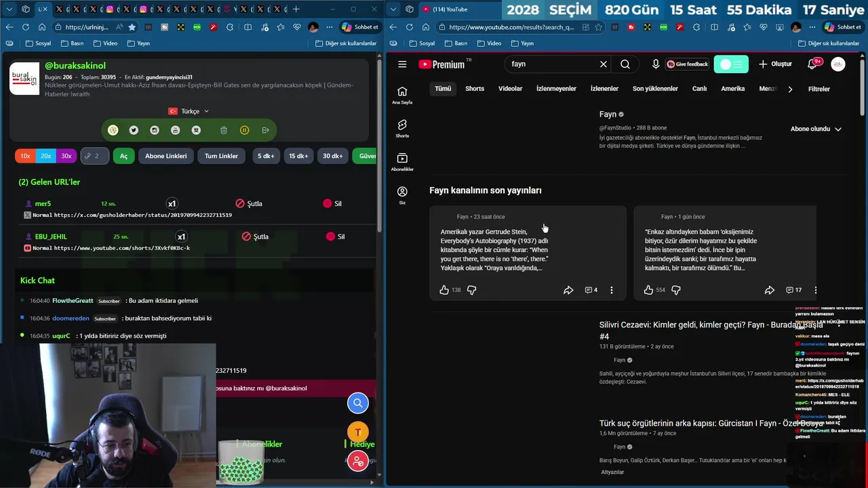This screenshot has height=488, width=868.
Task: Click the Abone Linkleri button
Action: click(x=166, y=156)
